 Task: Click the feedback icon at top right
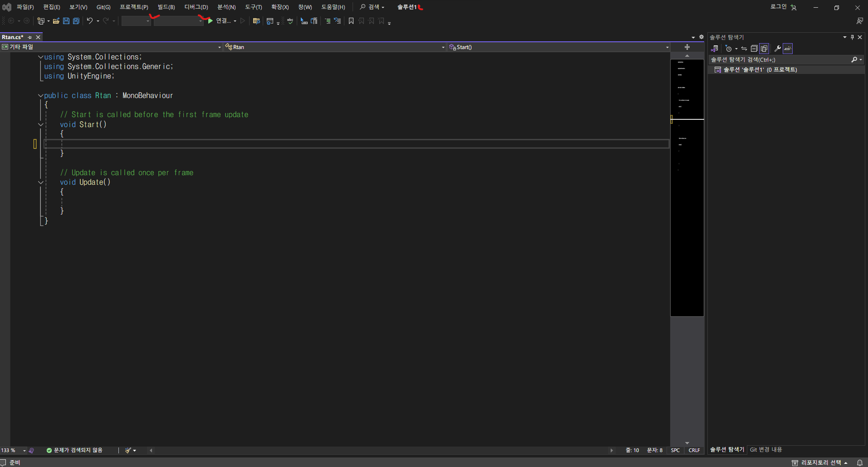tap(859, 21)
